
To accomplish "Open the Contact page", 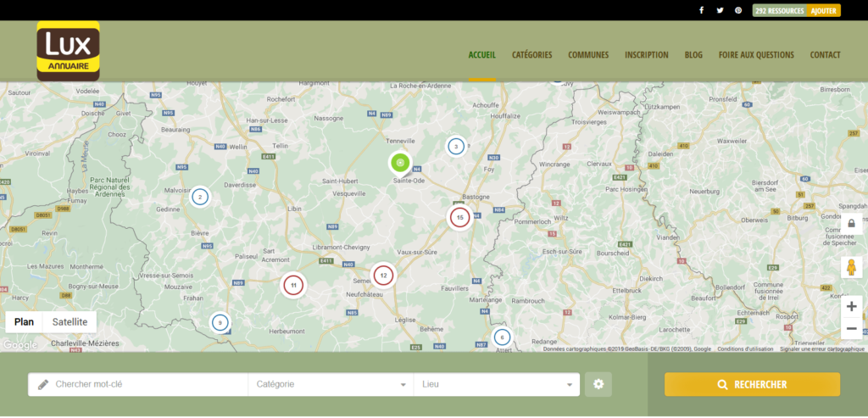I will (x=826, y=55).
